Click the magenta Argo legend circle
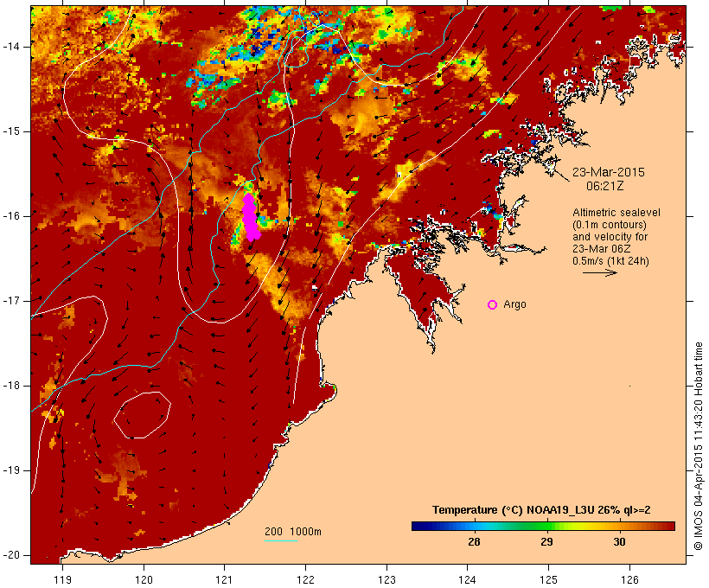 click(x=493, y=305)
